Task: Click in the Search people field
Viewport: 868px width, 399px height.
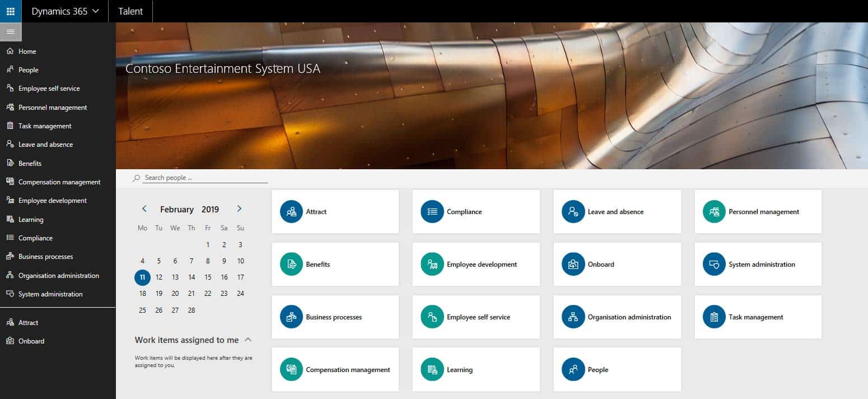Action: [205, 178]
